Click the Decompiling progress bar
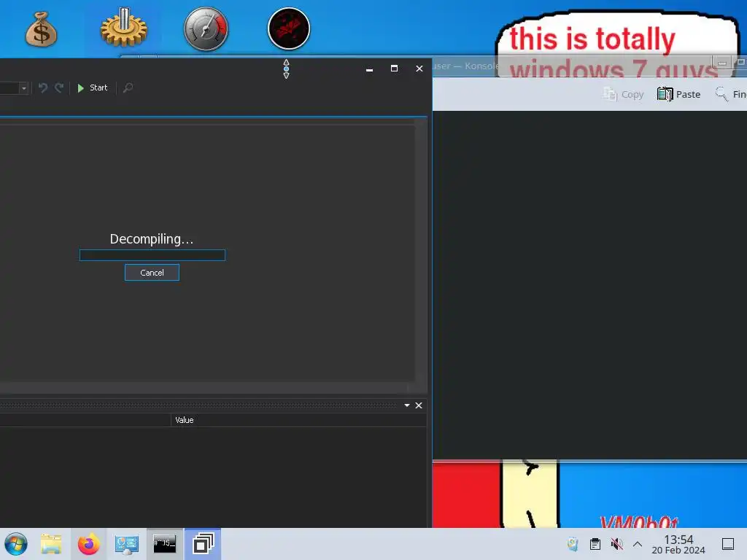Screen dimensions: 747x560 tap(152, 255)
